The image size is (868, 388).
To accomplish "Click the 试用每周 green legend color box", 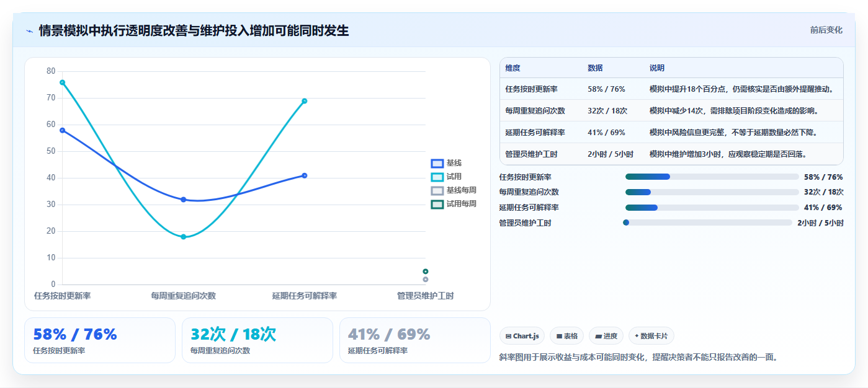I will [437, 203].
